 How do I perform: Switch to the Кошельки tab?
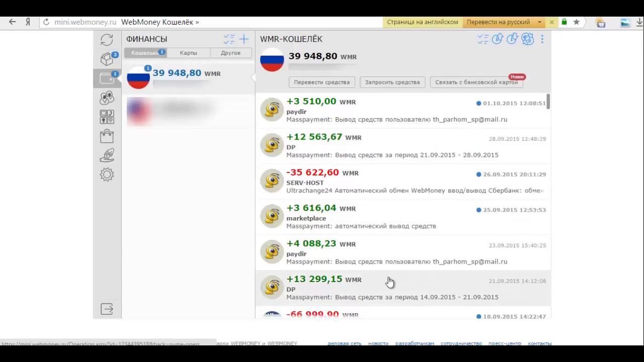pyautogui.click(x=145, y=53)
